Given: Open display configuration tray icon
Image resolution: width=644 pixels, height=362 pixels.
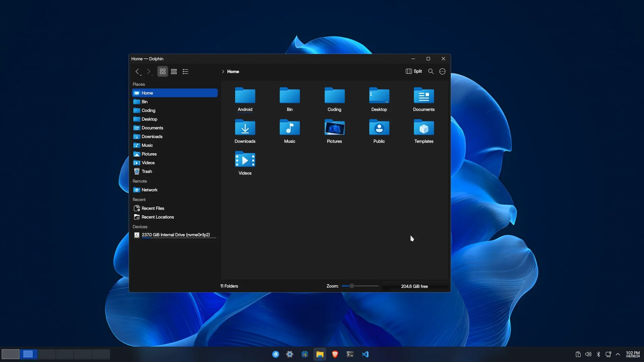Looking at the screenshot, I should click(608, 354).
